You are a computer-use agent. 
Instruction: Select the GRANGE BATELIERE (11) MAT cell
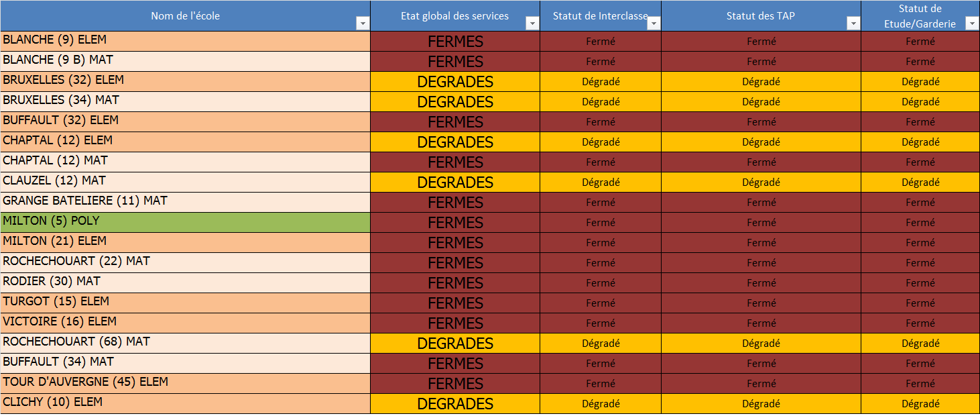(x=186, y=203)
